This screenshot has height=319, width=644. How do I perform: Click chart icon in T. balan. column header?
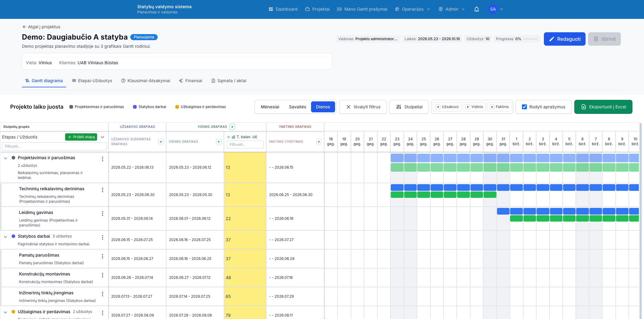tap(233, 137)
